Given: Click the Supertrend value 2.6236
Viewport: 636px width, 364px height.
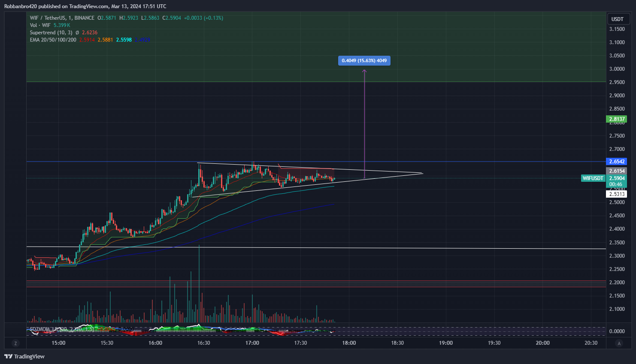Looking at the screenshot, I should (90, 33).
